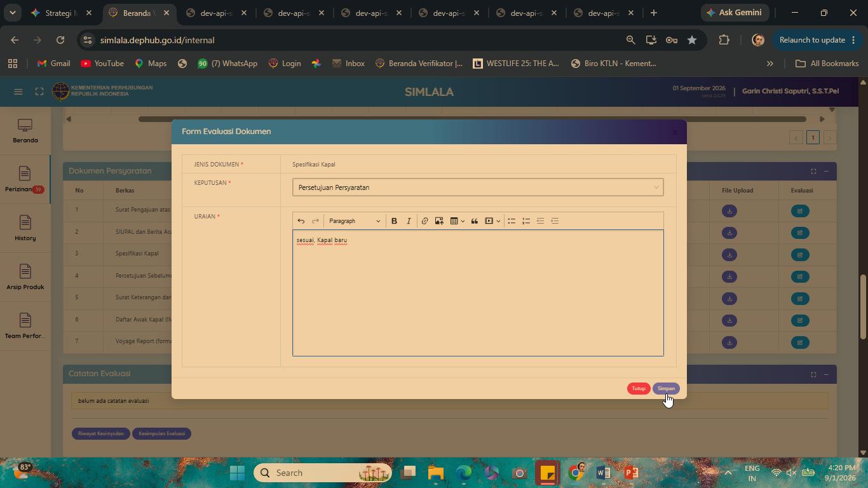Viewport: 868px width, 488px height.
Task: Click inside the Uraian text editor area
Action: (478, 293)
